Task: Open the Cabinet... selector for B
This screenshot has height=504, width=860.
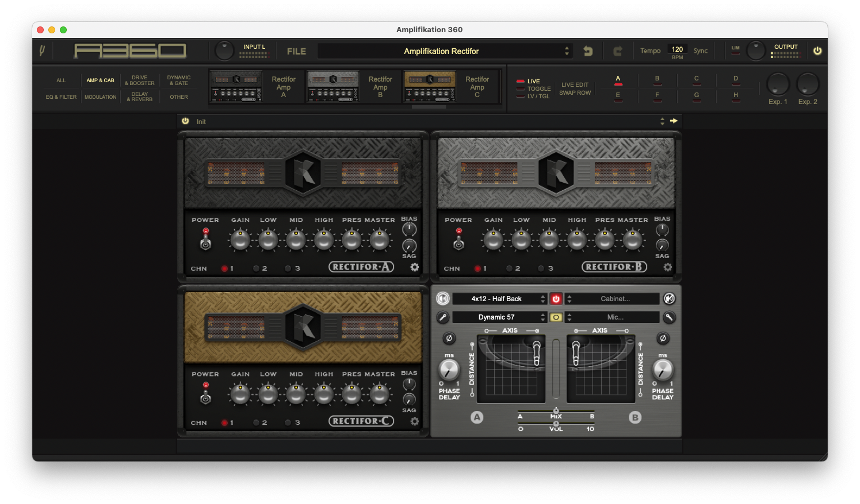Action: 612,299
